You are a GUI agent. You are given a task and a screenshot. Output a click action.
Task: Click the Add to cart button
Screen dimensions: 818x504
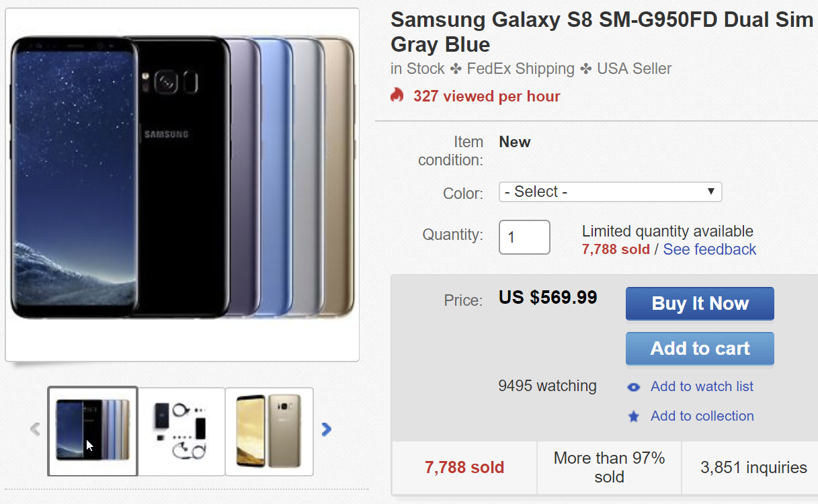(x=699, y=349)
